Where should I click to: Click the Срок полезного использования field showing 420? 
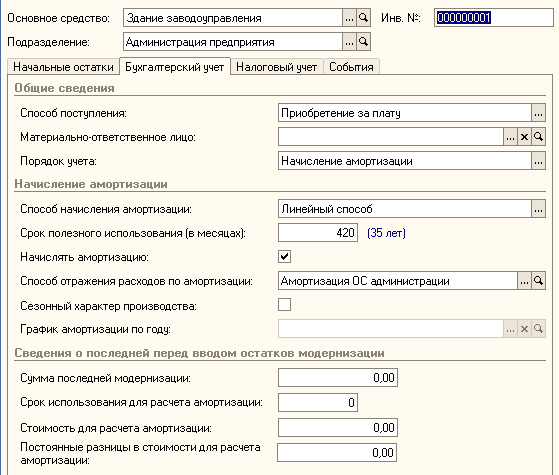(318, 233)
